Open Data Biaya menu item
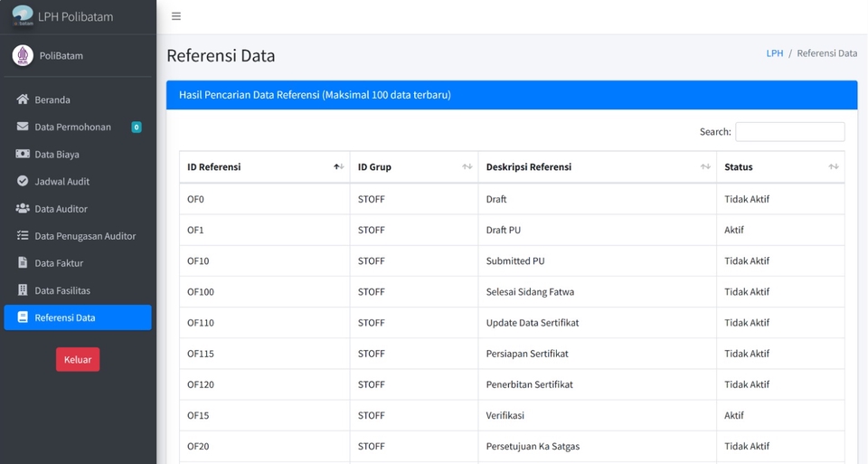 pos(78,154)
